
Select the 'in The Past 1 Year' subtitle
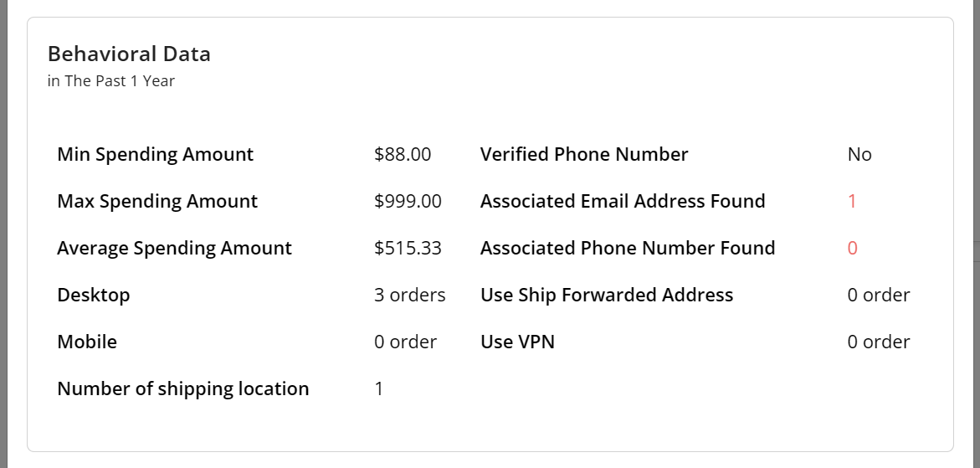111,80
